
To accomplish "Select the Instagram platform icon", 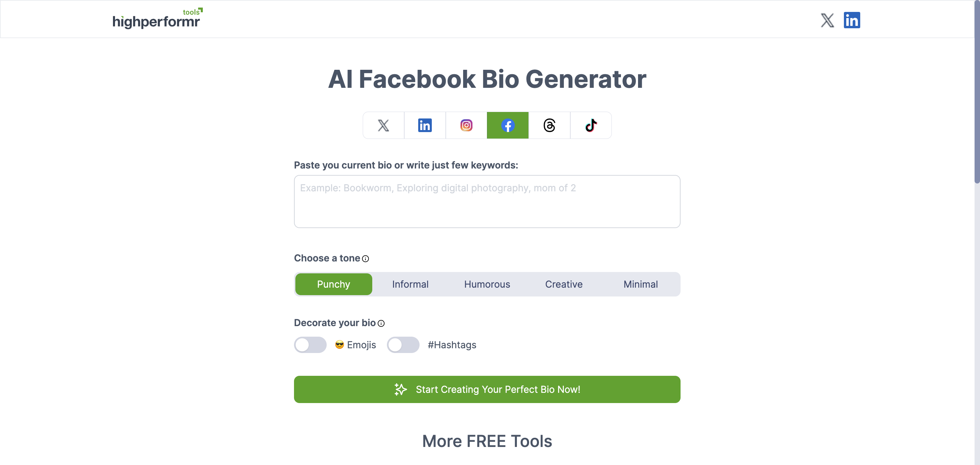I will tap(466, 125).
